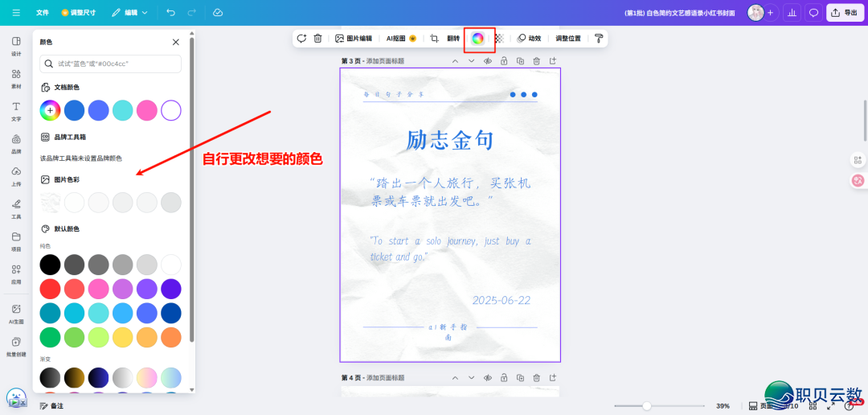The width and height of the screenshot is (868, 415).
Task: Open the 素材 sidebar tab
Action: pos(16,78)
